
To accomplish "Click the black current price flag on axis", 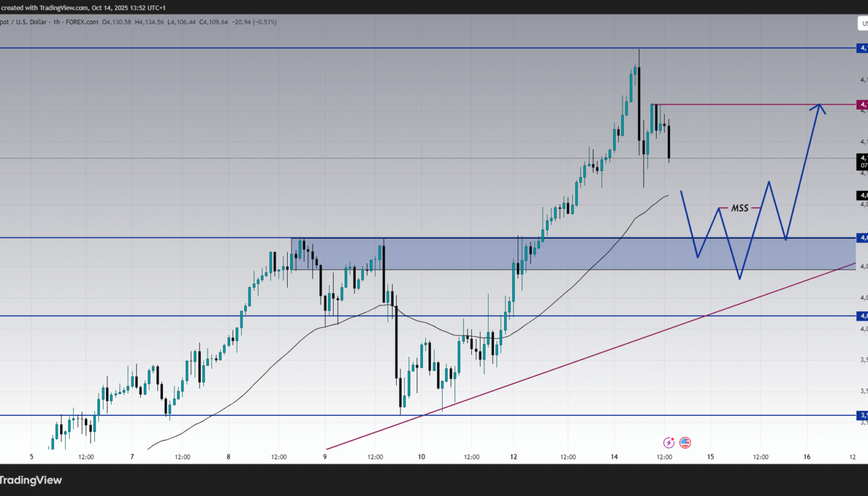I will [x=861, y=158].
